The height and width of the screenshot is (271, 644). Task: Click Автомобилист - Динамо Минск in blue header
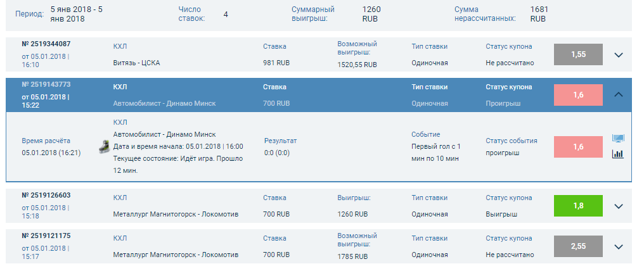pyautogui.click(x=164, y=103)
